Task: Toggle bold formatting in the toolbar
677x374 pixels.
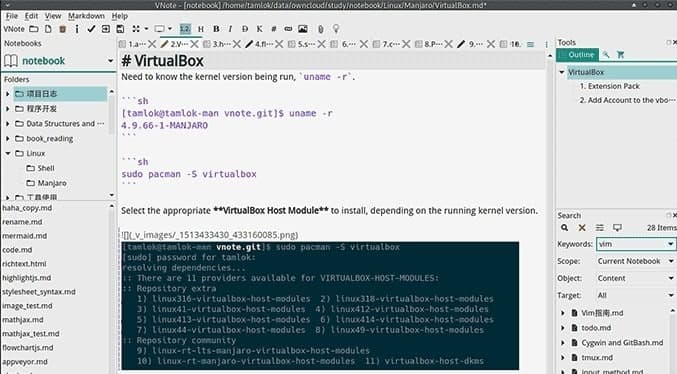Action: pos(216,29)
